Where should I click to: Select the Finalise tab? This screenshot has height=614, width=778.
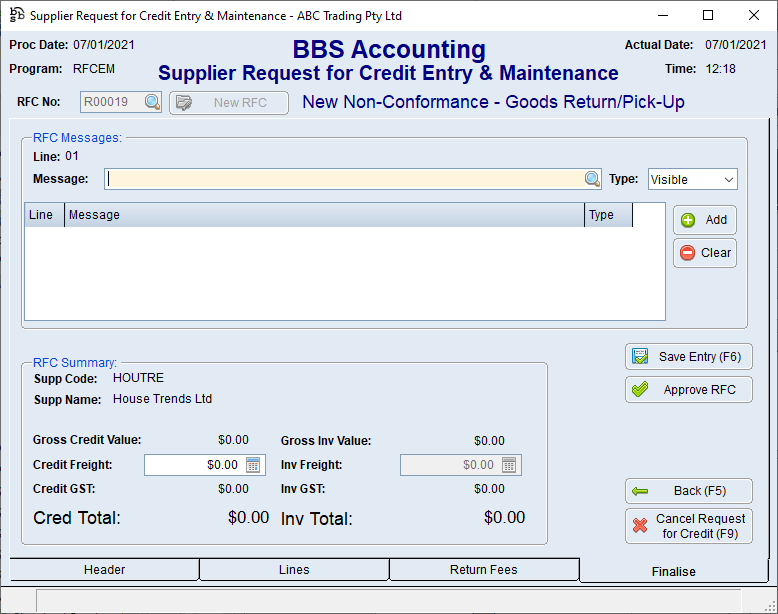point(672,572)
